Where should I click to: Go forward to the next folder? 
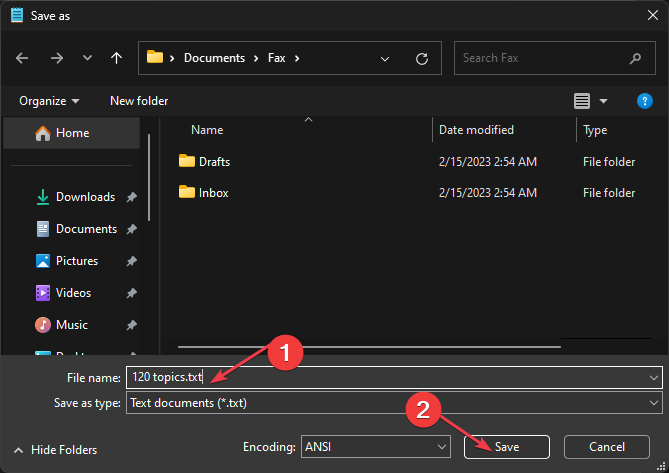click(x=57, y=58)
